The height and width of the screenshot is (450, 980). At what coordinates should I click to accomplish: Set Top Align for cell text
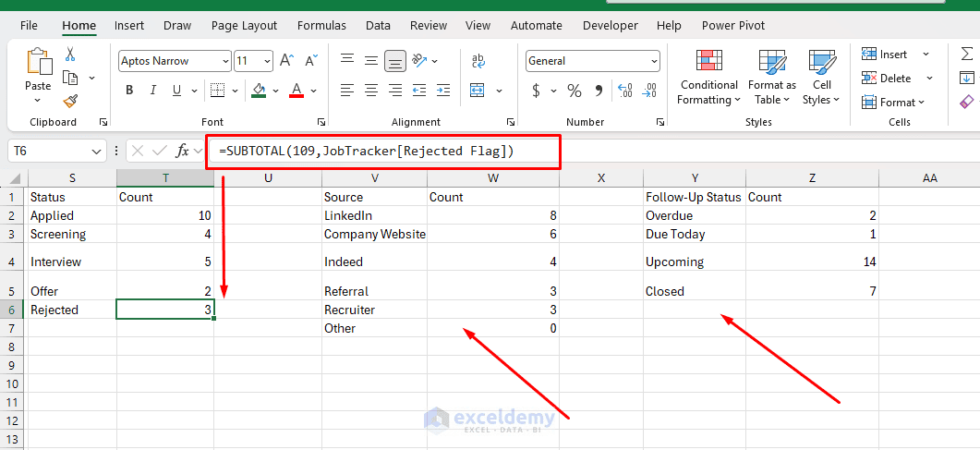(347, 61)
